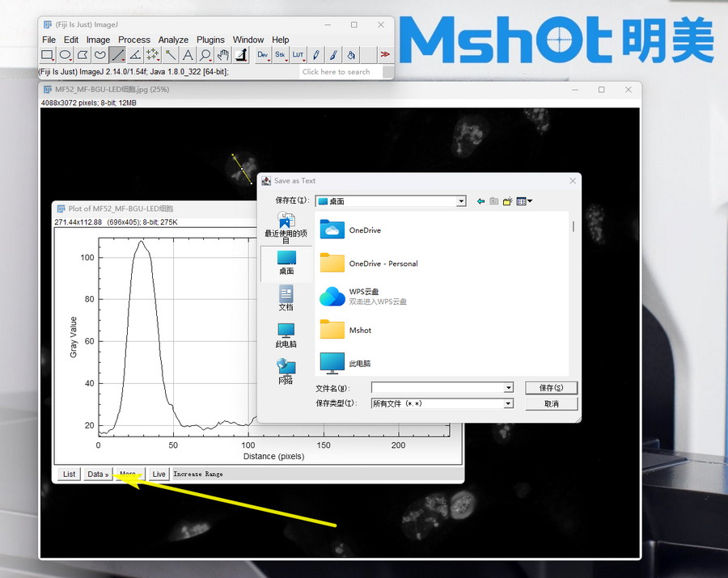Click the List button under the plot
Viewport: 728px width, 578px height.
[x=70, y=475]
